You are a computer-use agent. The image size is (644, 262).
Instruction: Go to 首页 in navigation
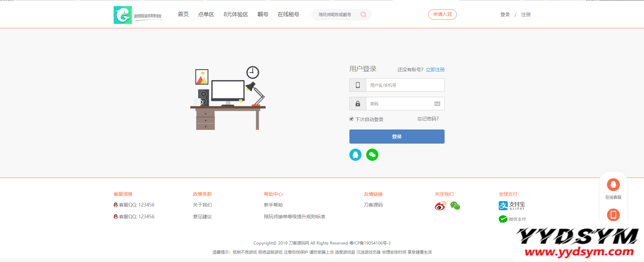(x=183, y=14)
